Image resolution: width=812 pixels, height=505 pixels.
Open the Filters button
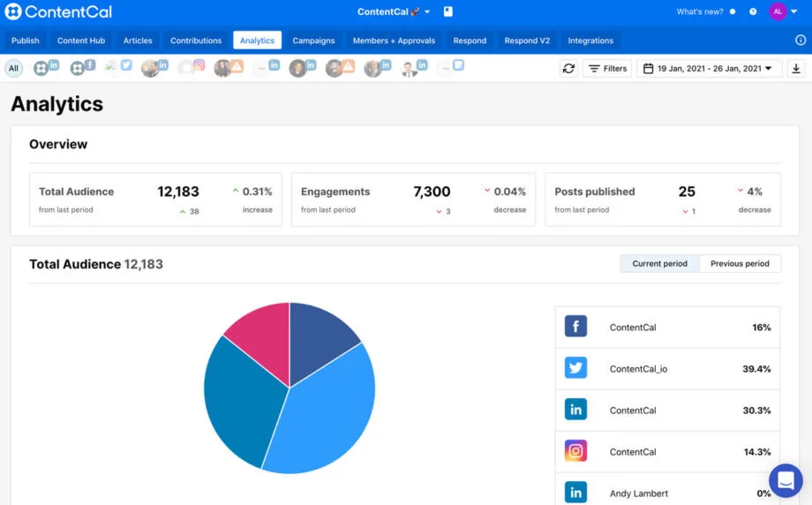pos(607,68)
